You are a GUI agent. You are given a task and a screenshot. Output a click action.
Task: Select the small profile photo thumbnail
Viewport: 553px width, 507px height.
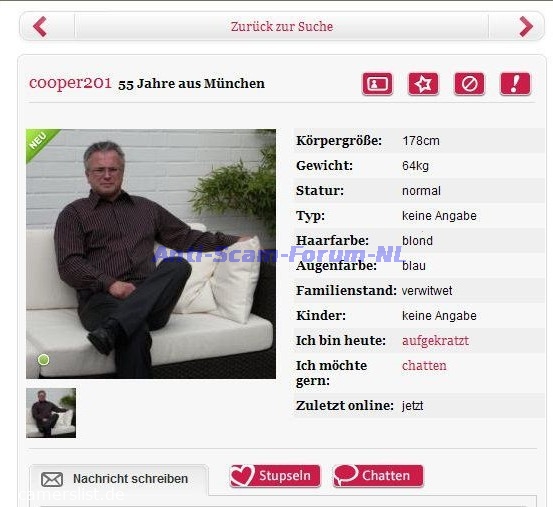click(51, 413)
